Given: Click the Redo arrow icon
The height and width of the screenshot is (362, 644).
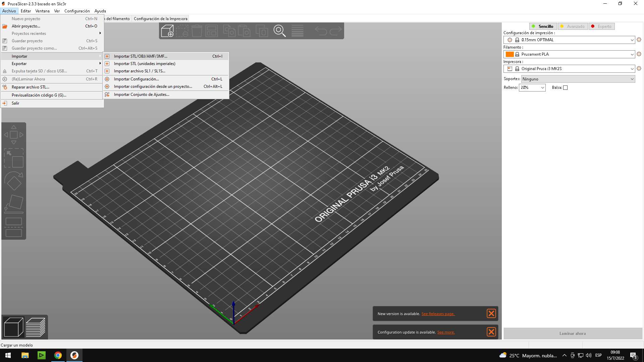Looking at the screenshot, I should (335, 31).
